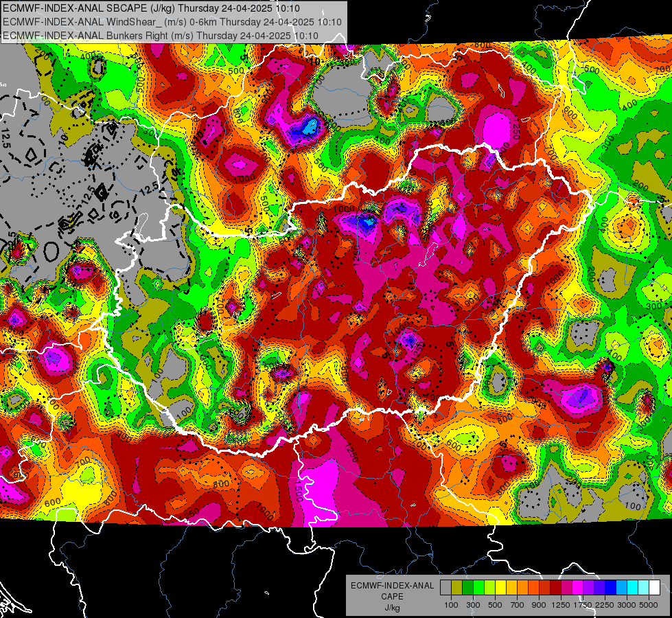672x618 pixels.
Task: Click the olive swatch in the CAPE legend
Action: tap(456, 587)
